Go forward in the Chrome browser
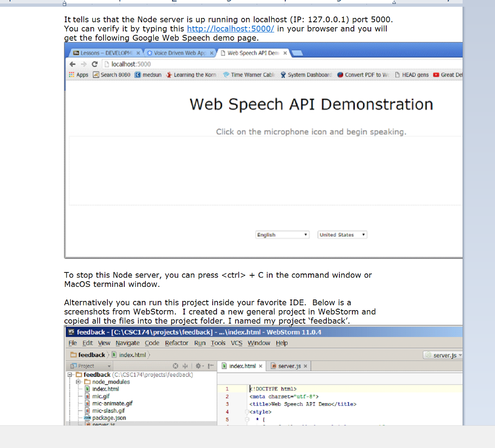This screenshot has height=448, width=495. (x=84, y=64)
